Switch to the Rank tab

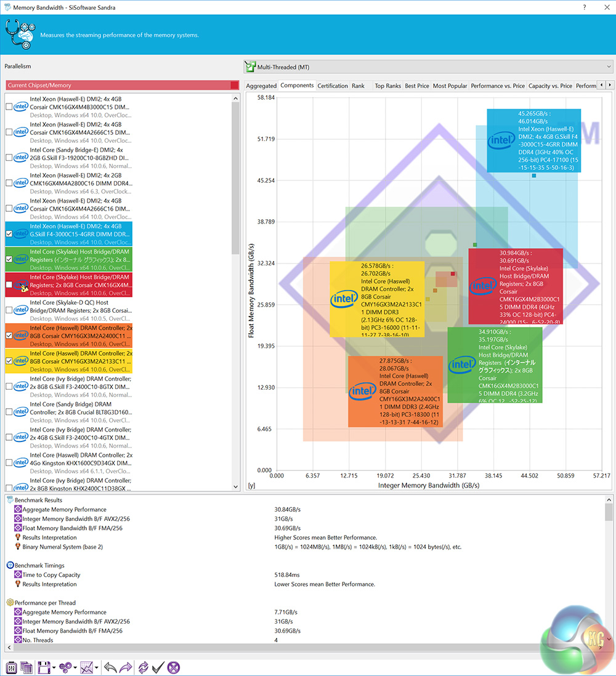coord(358,86)
